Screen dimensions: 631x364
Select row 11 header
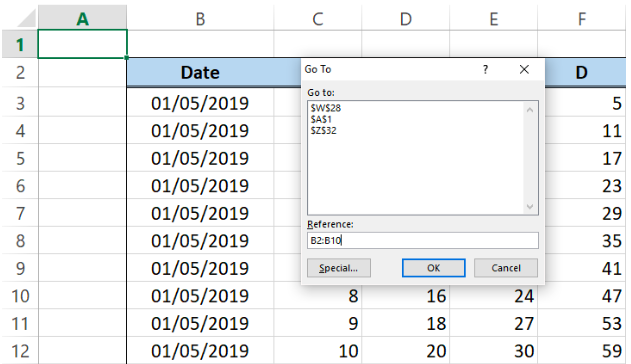[x=20, y=323]
